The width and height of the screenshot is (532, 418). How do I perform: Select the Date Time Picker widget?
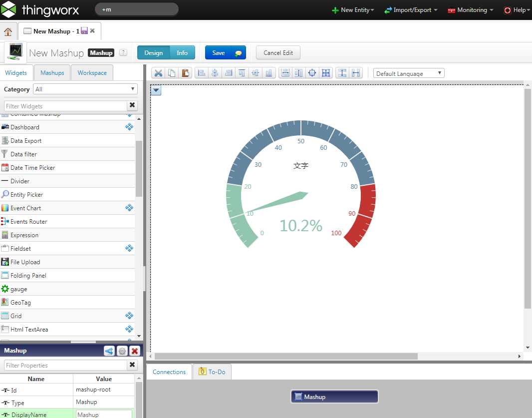click(67, 167)
